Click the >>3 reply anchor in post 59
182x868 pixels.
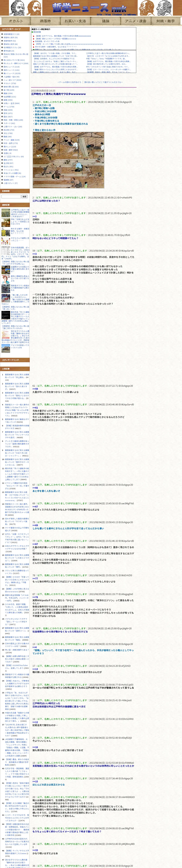[35, 254]
